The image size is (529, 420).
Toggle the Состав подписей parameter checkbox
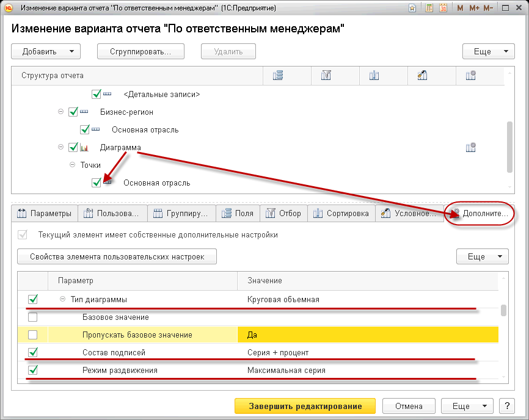33,352
